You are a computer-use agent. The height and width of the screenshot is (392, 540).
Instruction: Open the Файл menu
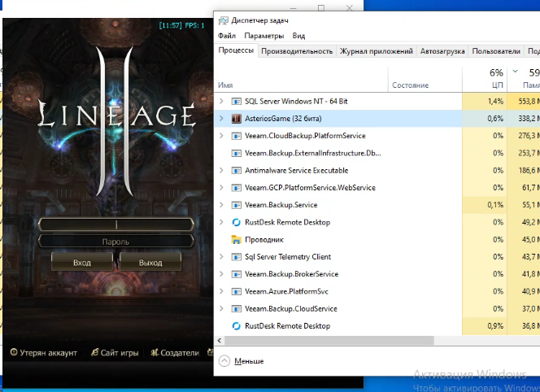(227, 36)
